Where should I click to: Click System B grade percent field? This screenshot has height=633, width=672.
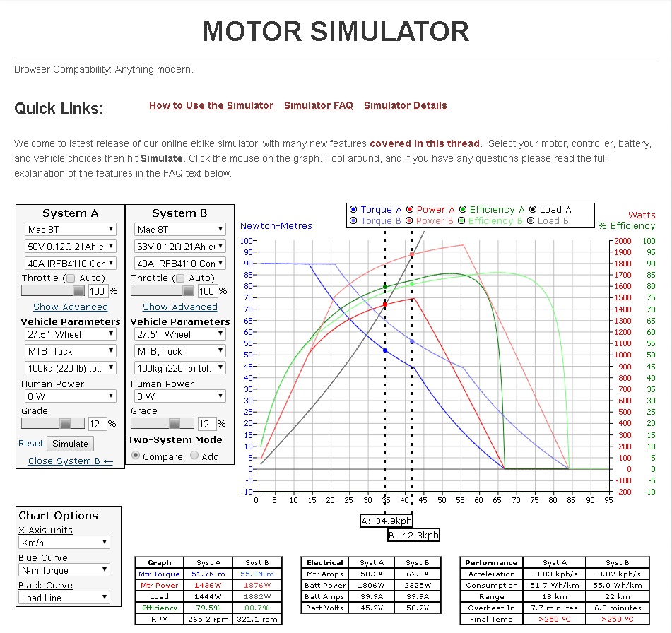207,425
